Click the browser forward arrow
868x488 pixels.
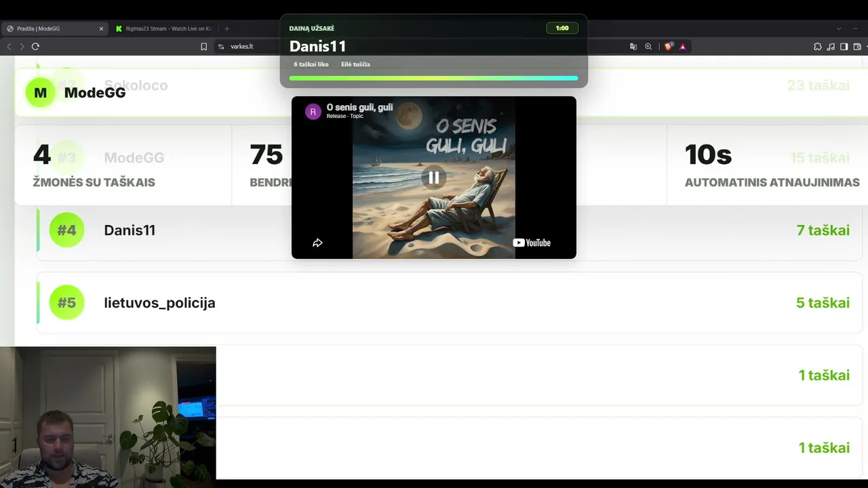point(22,46)
